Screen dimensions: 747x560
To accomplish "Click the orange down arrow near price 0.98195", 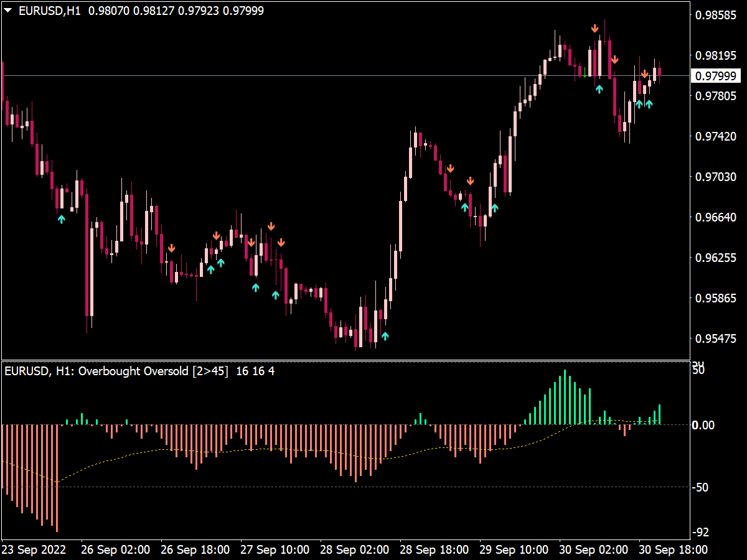I will click(x=615, y=60).
